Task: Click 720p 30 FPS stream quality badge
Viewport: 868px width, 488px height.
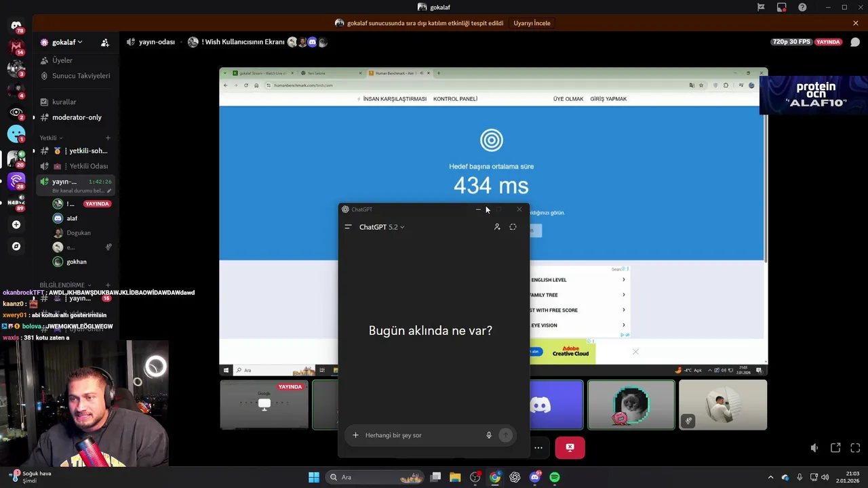Action: (x=791, y=42)
